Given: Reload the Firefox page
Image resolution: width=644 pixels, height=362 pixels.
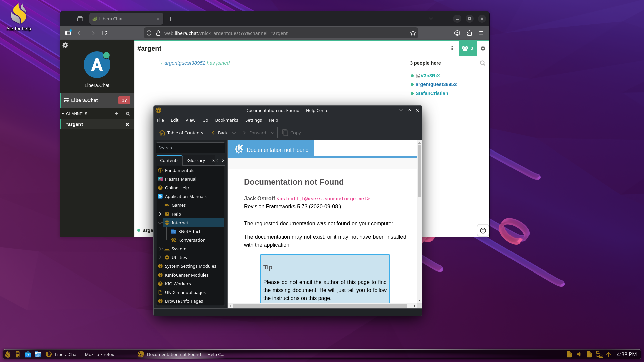Looking at the screenshot, I should pos(104,33).
